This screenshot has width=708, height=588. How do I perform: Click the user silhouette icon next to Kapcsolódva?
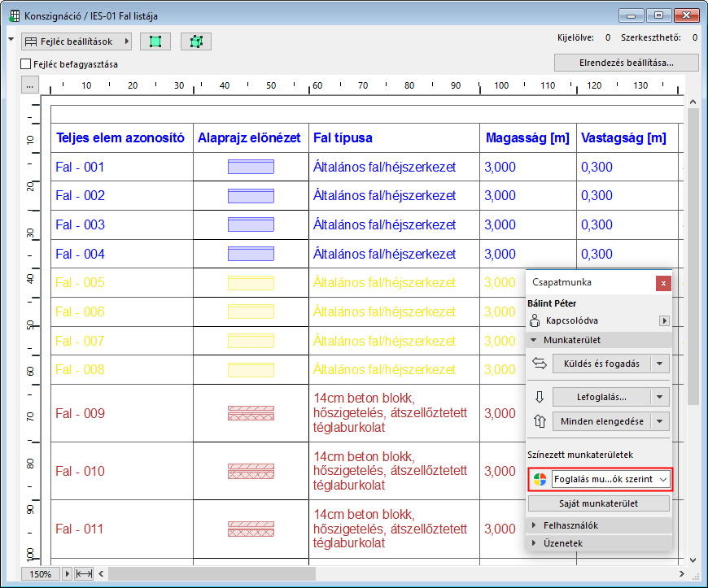click(x=534, y=320)
